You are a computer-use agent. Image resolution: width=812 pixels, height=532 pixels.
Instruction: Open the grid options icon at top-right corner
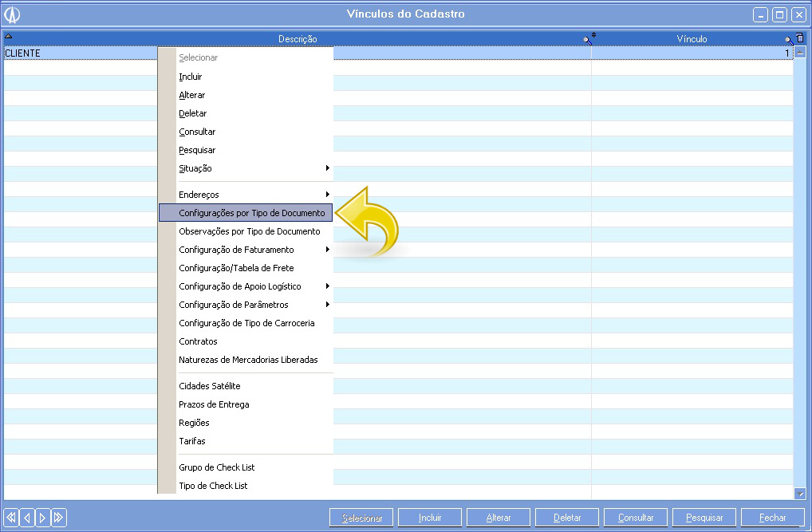click(800, 37)
